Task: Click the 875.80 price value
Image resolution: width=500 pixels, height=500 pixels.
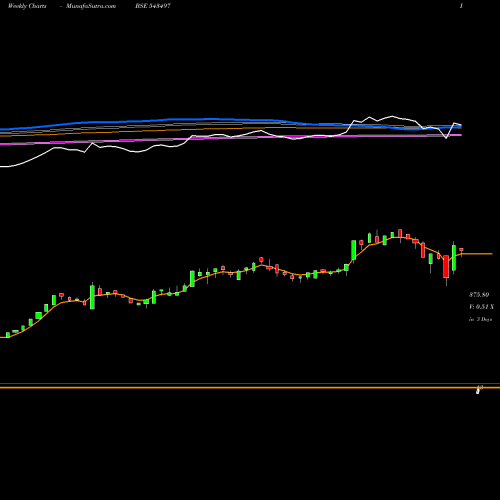Action: [x=479, y=295]
